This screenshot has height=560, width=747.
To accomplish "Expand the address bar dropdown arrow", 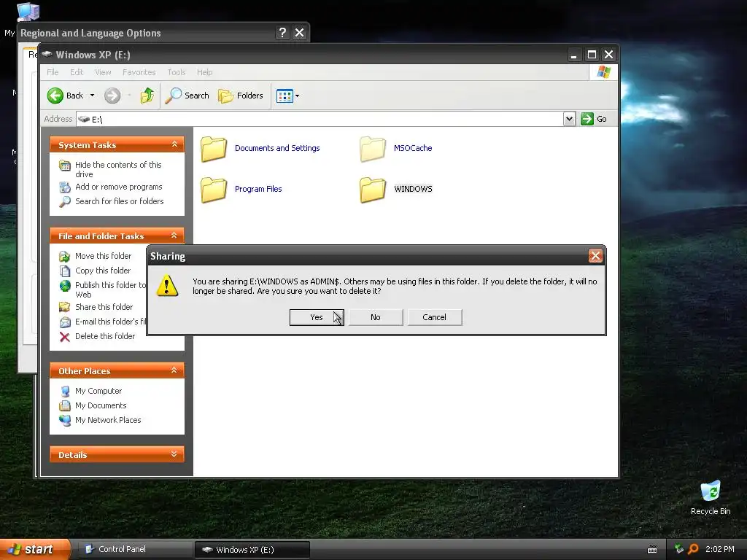I will click(569, 119).
